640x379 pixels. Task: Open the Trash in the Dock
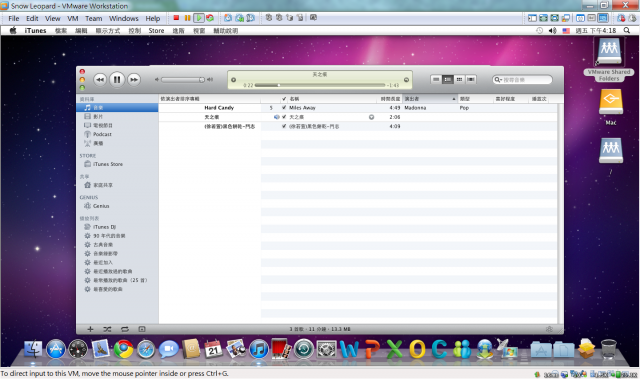click(609, 350)
